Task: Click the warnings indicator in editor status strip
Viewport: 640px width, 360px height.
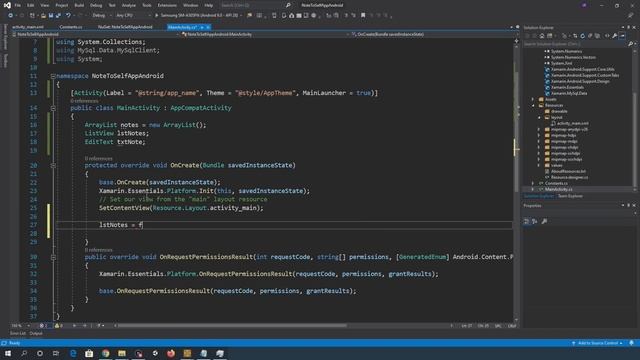Action: click(58, 326)
